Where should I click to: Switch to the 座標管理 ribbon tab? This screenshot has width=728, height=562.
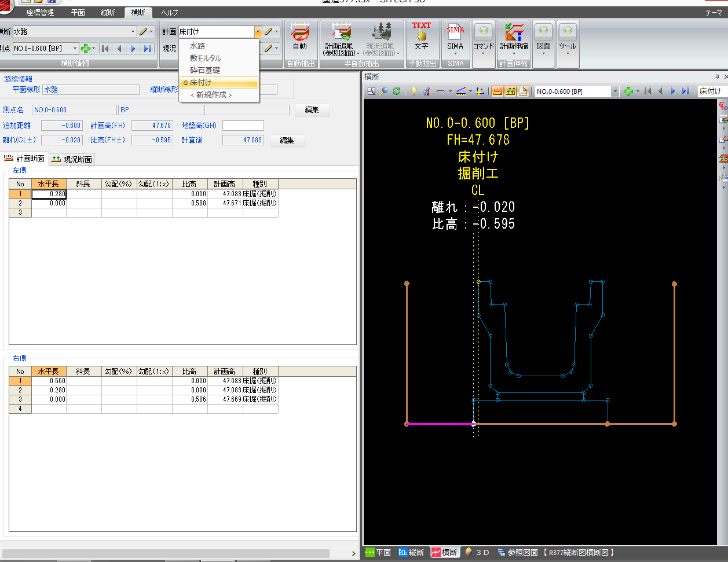(40, 12)
